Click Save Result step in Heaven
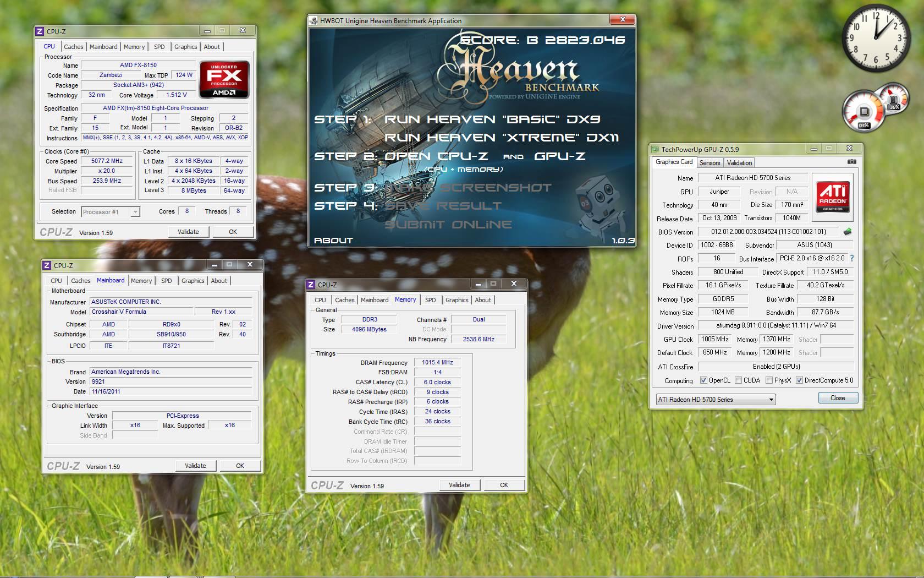Screen dimensions: 924x578 pyautogui.click(x=443, y=206)
